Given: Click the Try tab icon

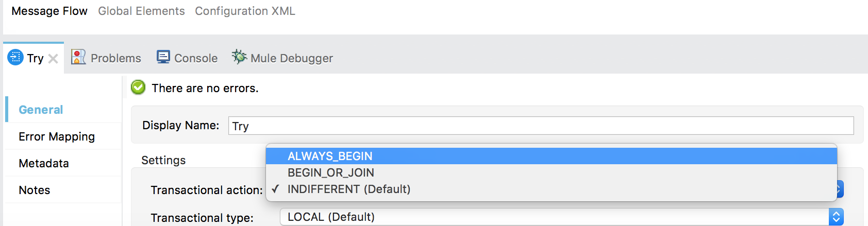Looking at the screenshot, I should [x=15, y=57].
